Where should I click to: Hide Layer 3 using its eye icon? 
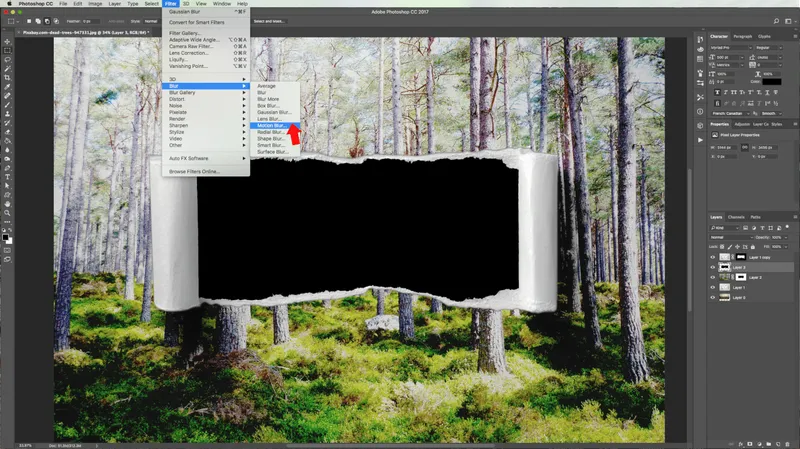(x=713, y=267)
